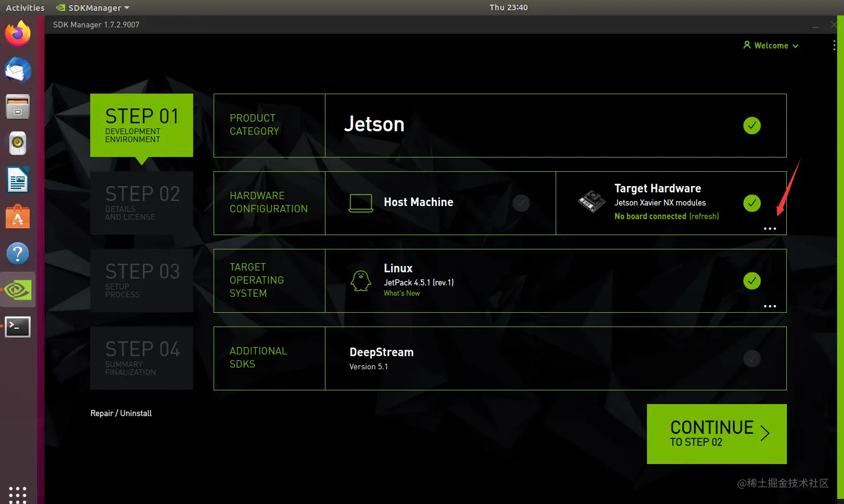Click the 'TARGET OPERATING SYSTEM' label
This screenshot has height=504, width=844.
click(256, 280)
